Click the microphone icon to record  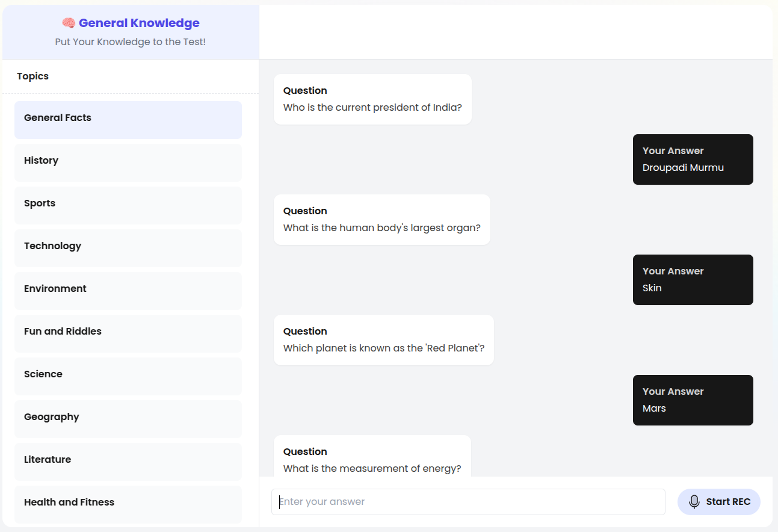coord(694,502)
